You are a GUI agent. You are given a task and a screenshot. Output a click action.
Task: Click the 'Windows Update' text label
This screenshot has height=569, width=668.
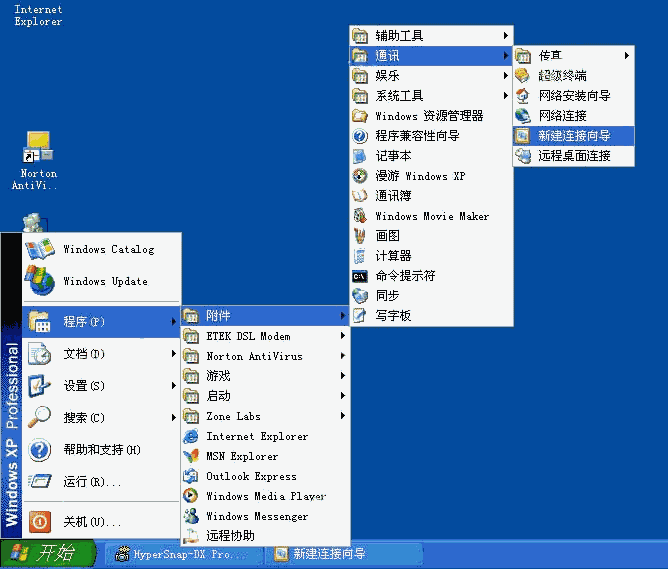(x=105, y=281)
